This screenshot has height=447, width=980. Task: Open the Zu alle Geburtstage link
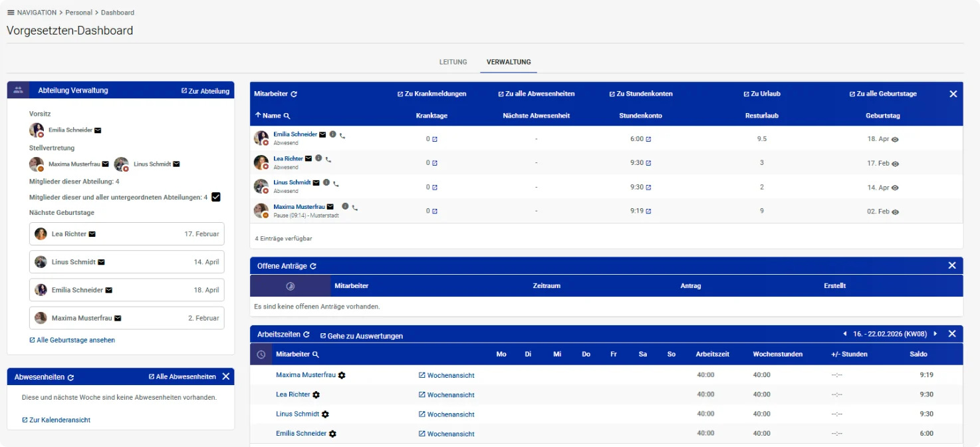tap(883, 94)
